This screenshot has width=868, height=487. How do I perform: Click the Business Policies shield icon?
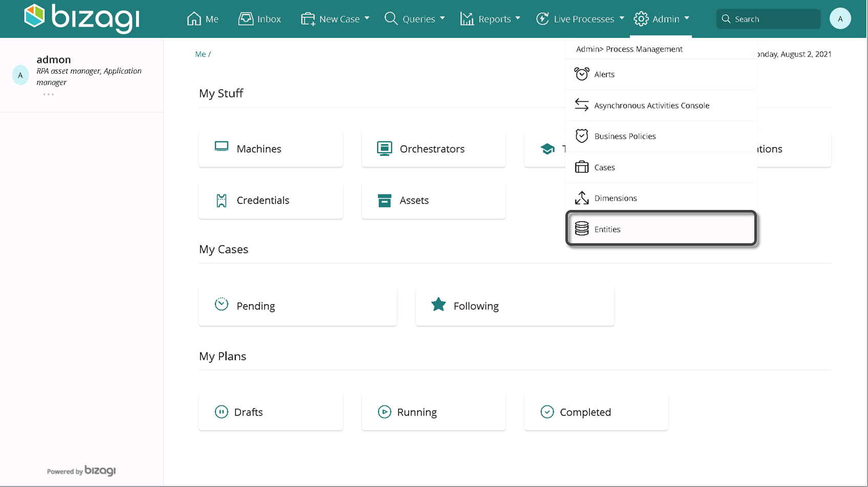point(582,136)
